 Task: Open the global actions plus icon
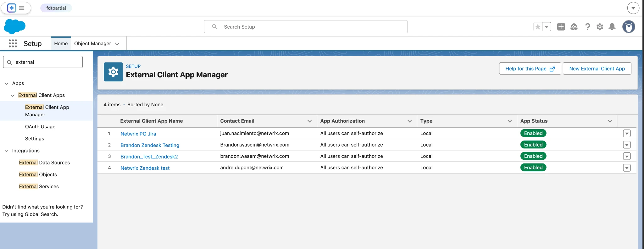pos(561,27)
